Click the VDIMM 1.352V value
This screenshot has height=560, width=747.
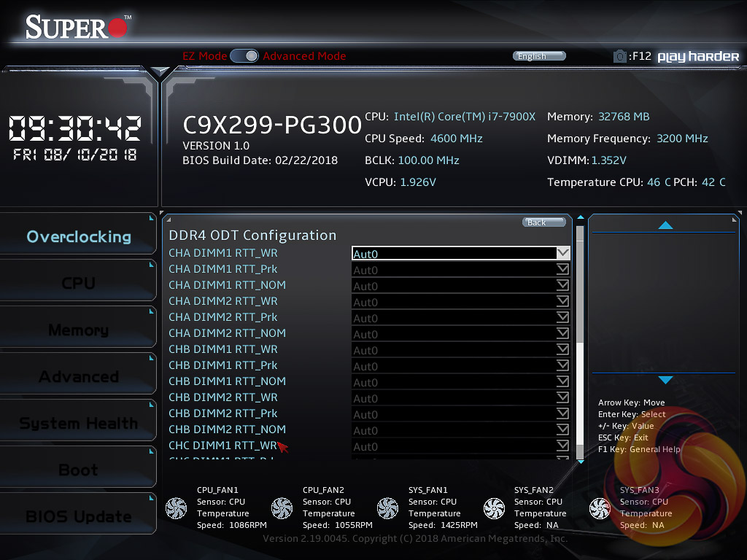[x=609, y=160]
